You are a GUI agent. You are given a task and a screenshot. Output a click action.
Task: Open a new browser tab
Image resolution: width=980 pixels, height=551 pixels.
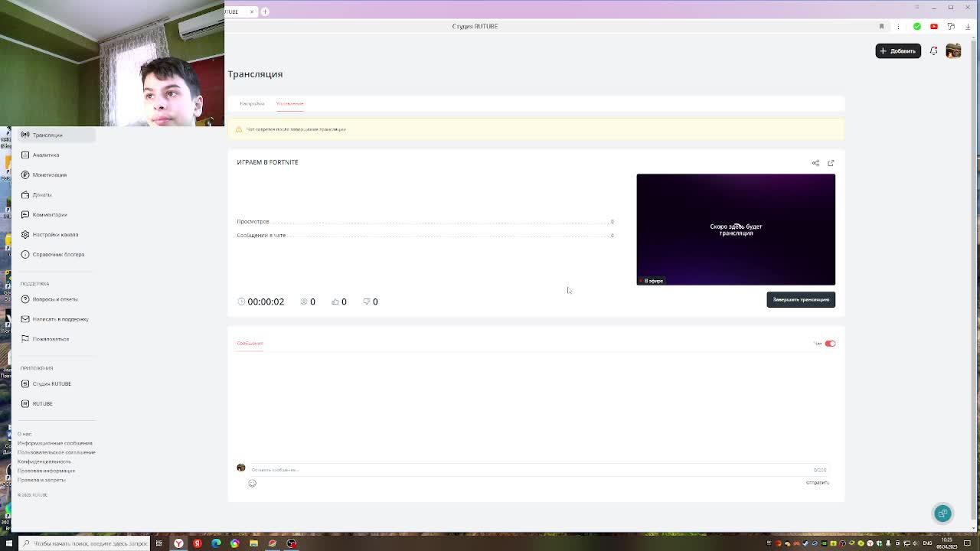pyautogui.click(x=265, y=11)
